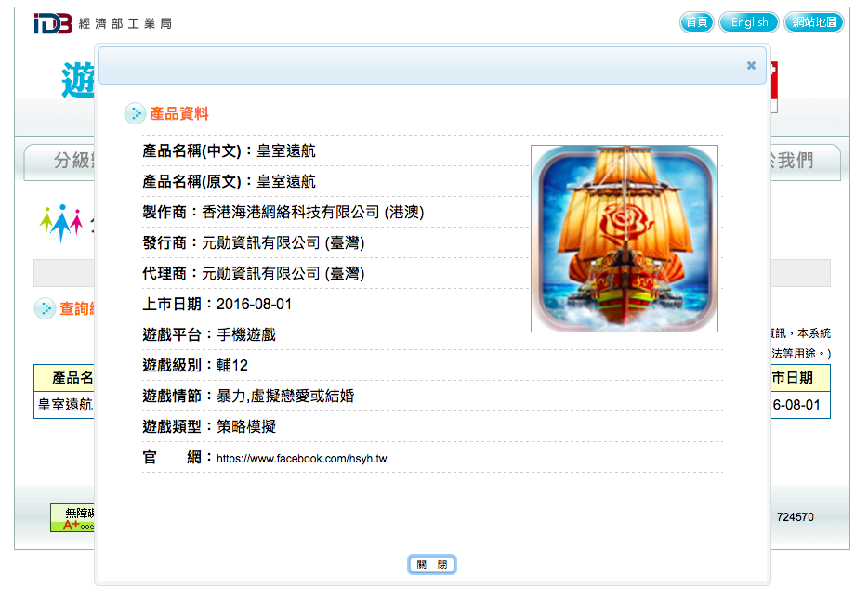
Task: Click the 產品資料 section heading
Action: coord(179,114)
